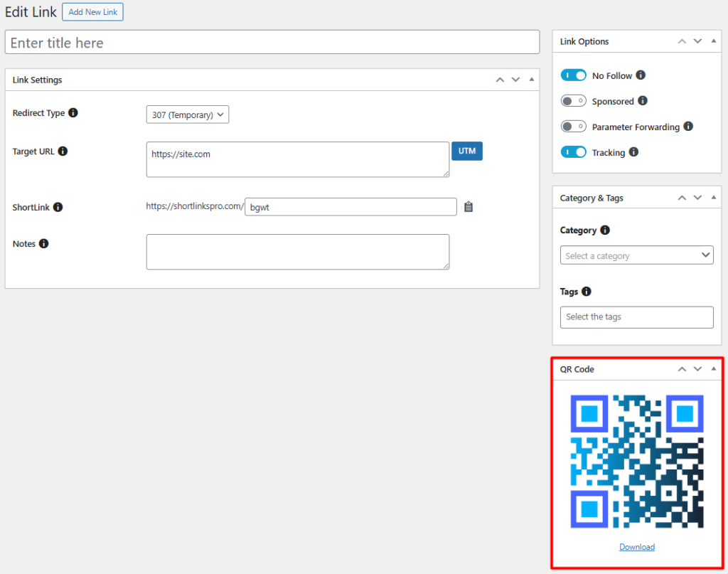Click the ShortLink slug field

[x=350, y=207]
